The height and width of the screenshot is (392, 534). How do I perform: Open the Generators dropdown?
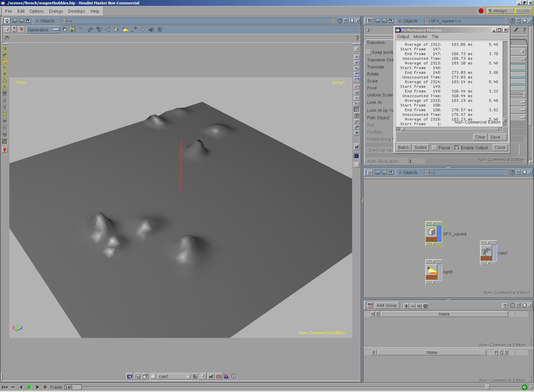point(43,30)
